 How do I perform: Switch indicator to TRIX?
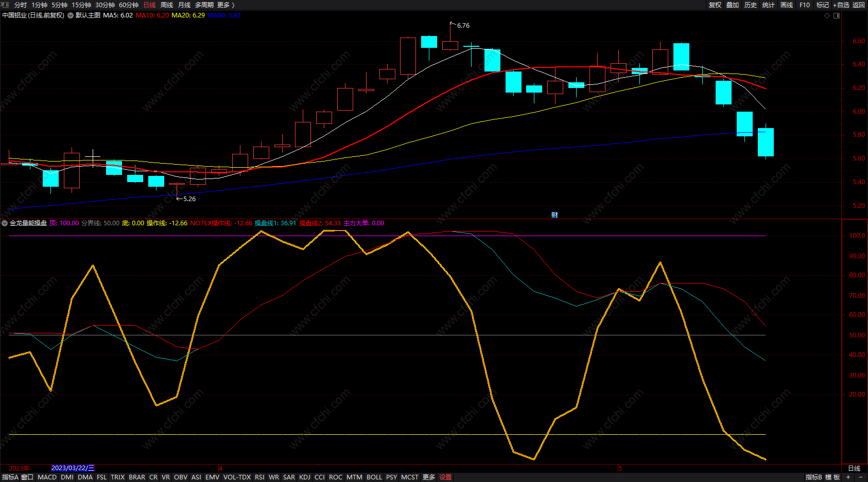(x=118, y=477)
